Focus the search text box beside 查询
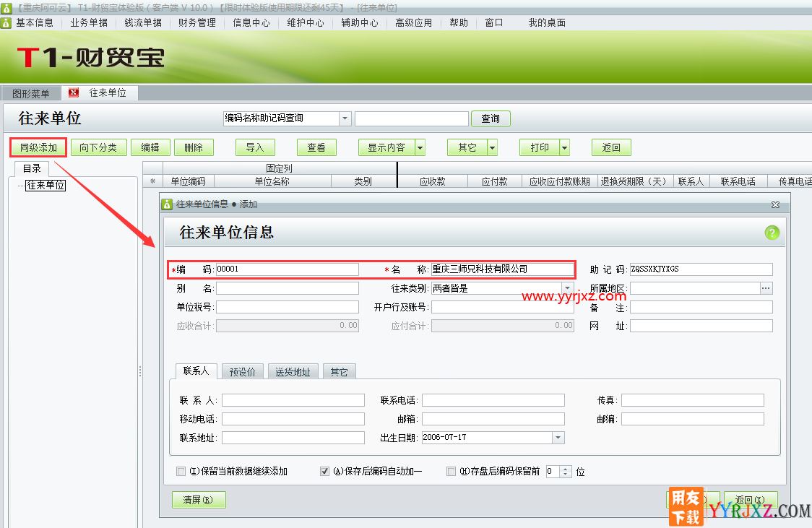 [412, 118]
